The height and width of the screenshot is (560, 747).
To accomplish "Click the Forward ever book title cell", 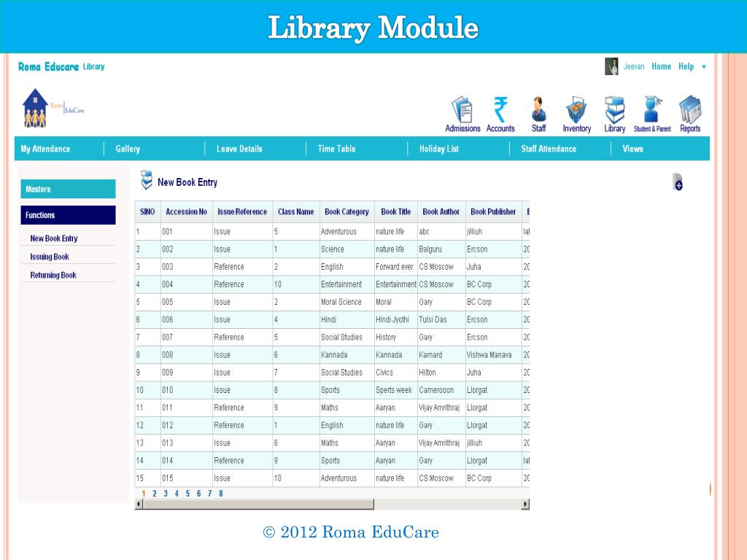I will 396,267.
